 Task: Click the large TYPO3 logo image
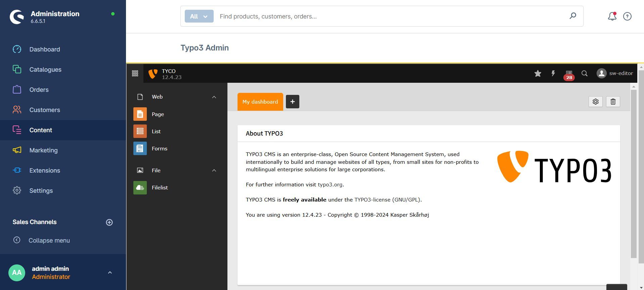coord(554,167)
